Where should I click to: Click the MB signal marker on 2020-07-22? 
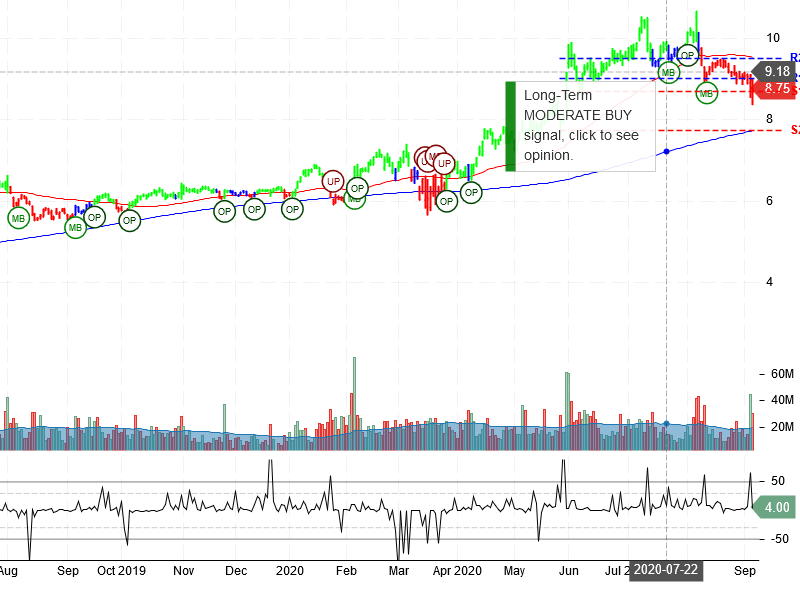point(668,72)
